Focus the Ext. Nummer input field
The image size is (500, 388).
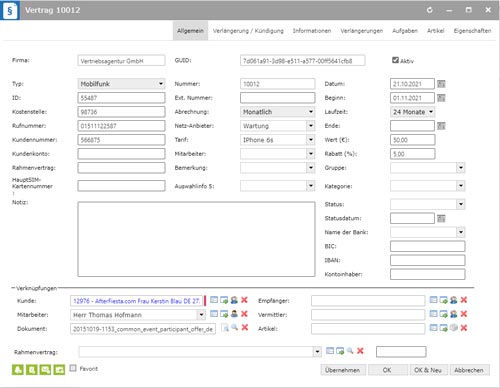coord(277,98)
